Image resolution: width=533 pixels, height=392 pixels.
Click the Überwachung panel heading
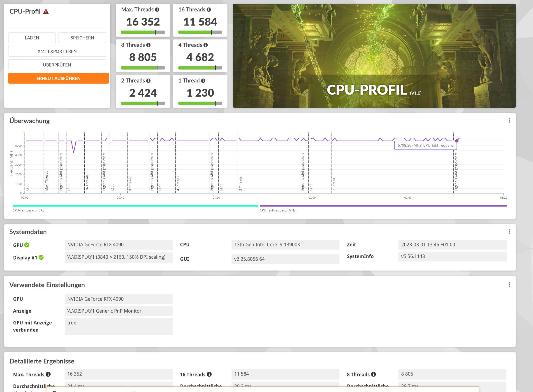(29, 121)
